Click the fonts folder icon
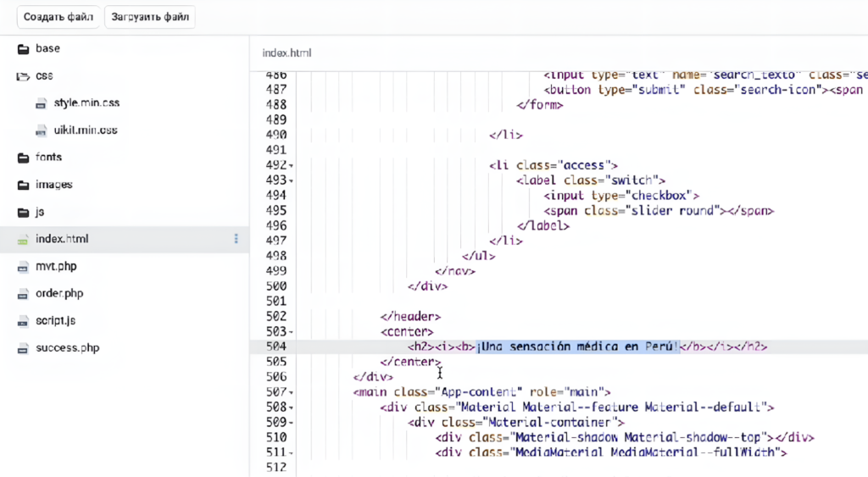868x477 pixels. point(23,158)
